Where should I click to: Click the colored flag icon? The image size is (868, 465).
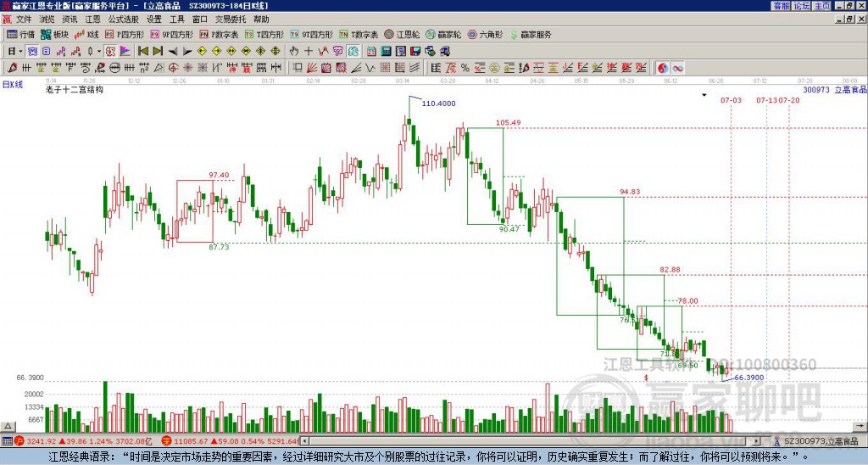pos(125,52)
